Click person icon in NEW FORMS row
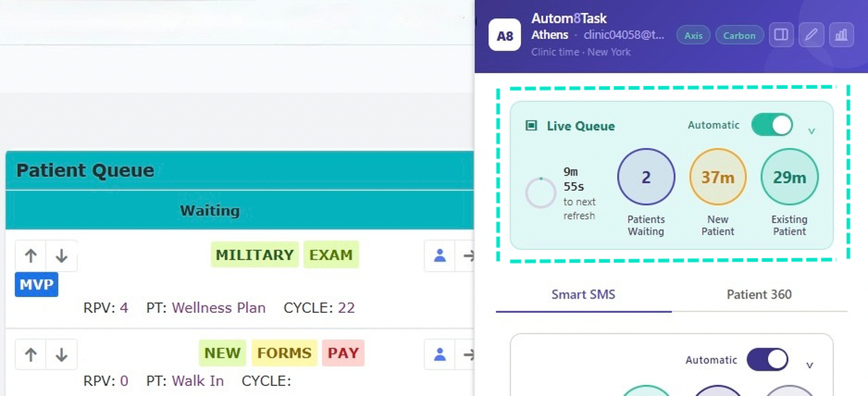Viewport: 868px width, 396px height. pos(439,354)
